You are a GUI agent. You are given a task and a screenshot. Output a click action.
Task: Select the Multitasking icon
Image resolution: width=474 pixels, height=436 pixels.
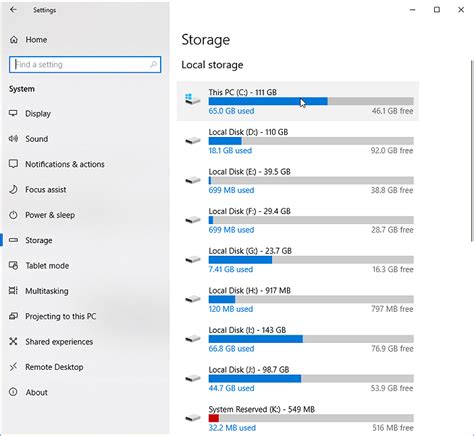point(13,291)
